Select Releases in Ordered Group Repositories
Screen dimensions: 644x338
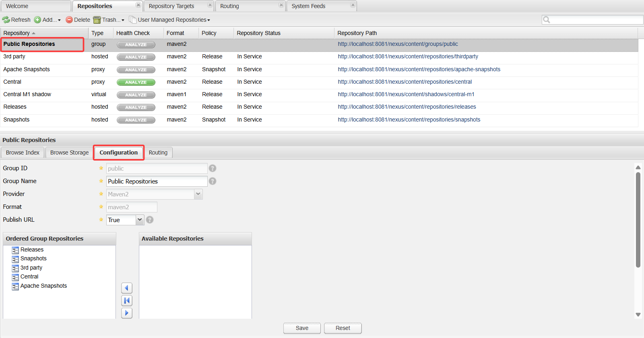point(32,250)
